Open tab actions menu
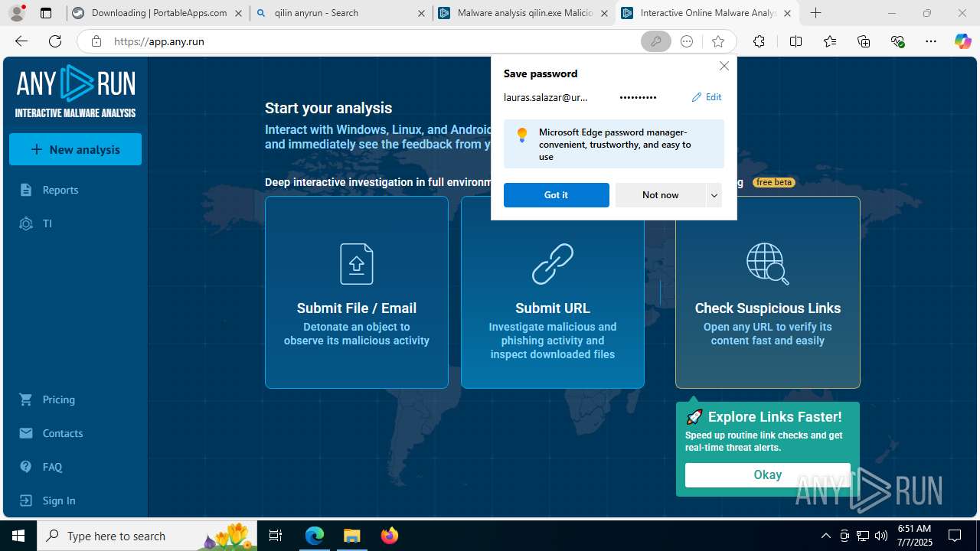 coord(46,13)
